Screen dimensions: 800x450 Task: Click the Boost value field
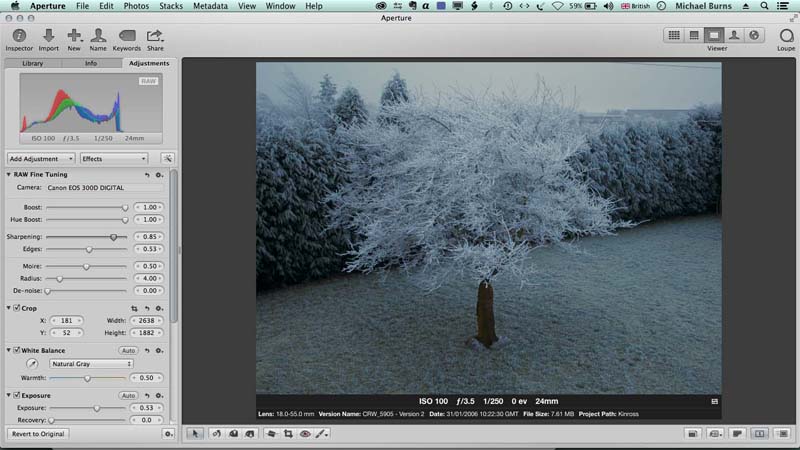tap(149, 207)
